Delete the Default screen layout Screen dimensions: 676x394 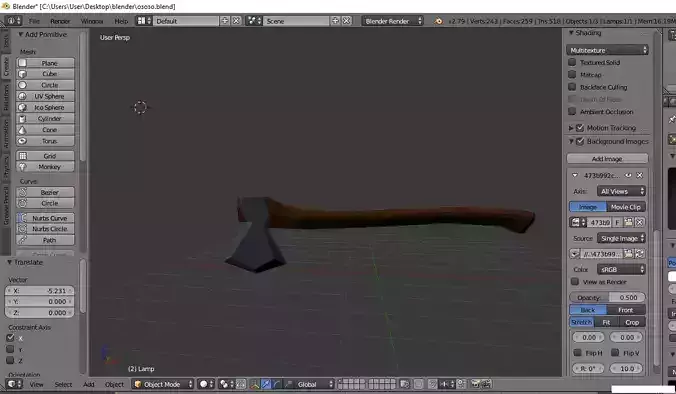click(x=236, y=21)
